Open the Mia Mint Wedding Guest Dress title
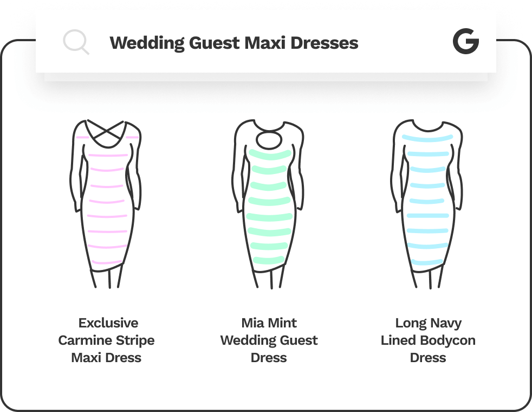This screenshot has height=412, width=532. [269, 340]
